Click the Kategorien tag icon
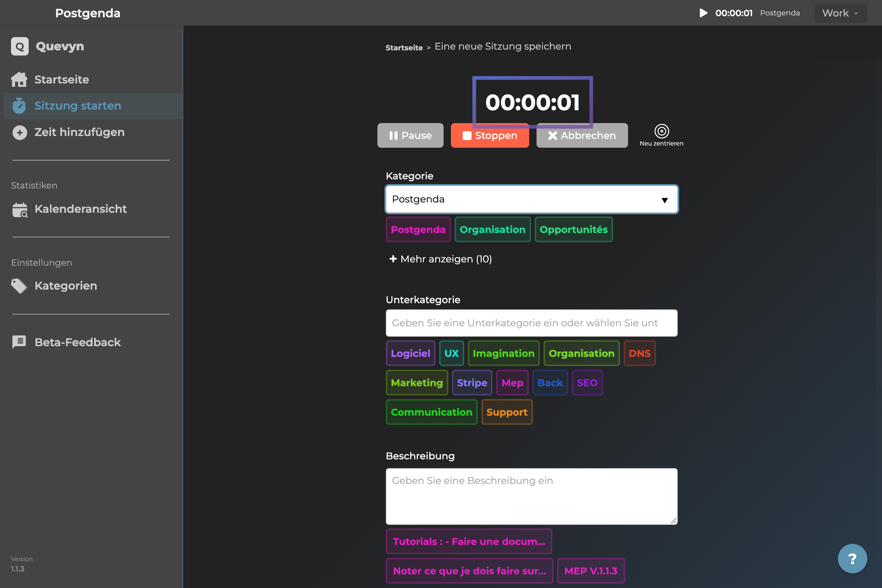 (19, 286)
